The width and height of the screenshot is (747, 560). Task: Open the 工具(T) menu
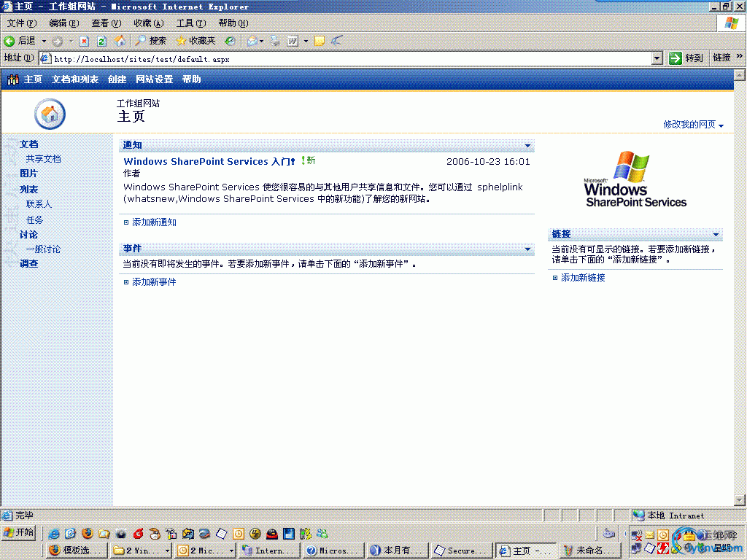tap(191, 23)
